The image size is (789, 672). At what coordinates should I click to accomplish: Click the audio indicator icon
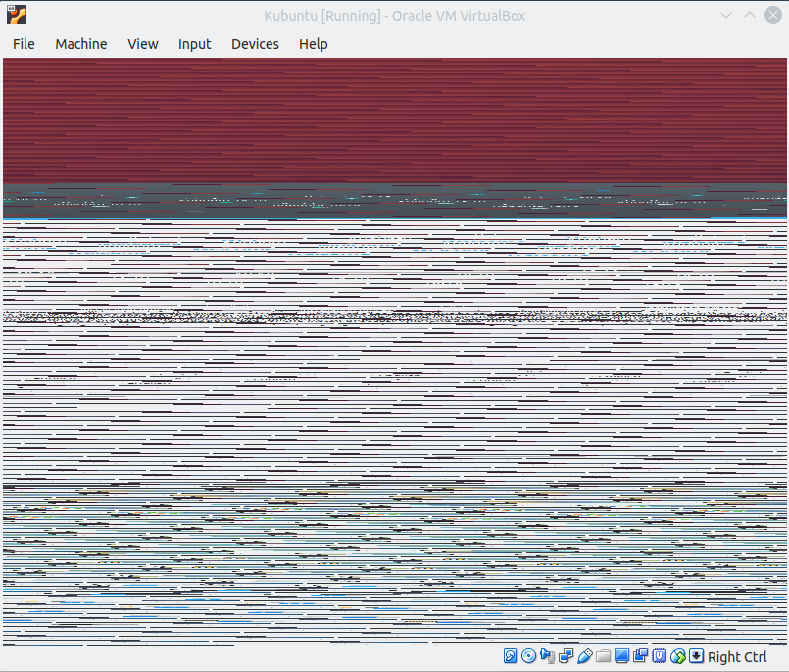548,656
